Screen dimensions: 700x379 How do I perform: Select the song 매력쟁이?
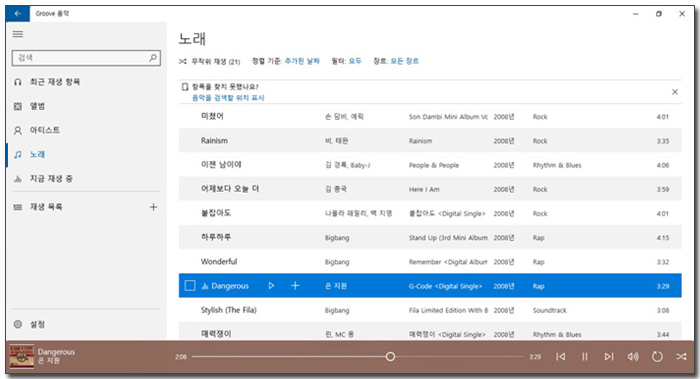click(216, 333)
